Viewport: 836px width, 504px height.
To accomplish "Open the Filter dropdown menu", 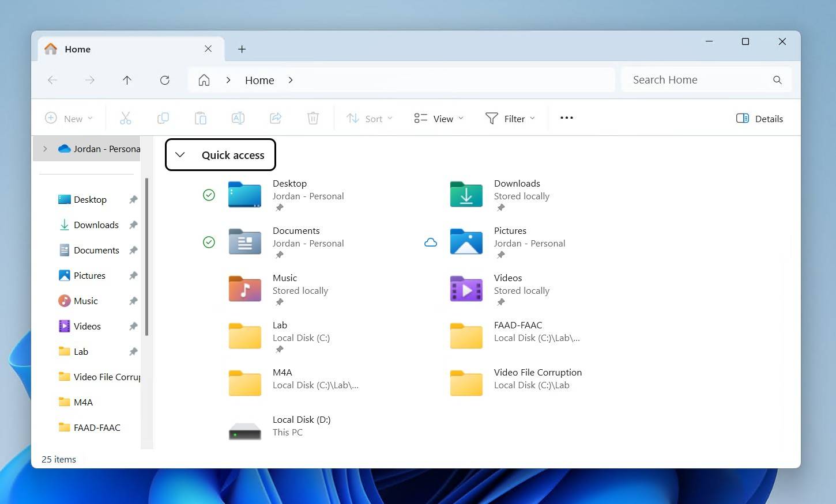I will 510,119.
